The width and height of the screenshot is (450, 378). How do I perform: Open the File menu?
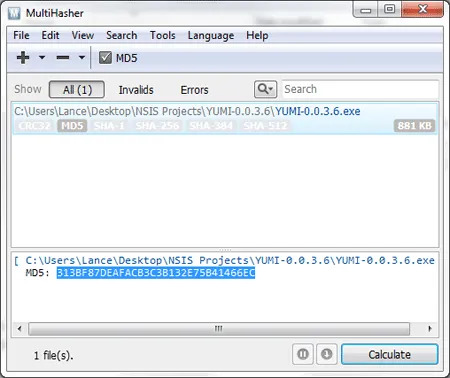[21, 35]
